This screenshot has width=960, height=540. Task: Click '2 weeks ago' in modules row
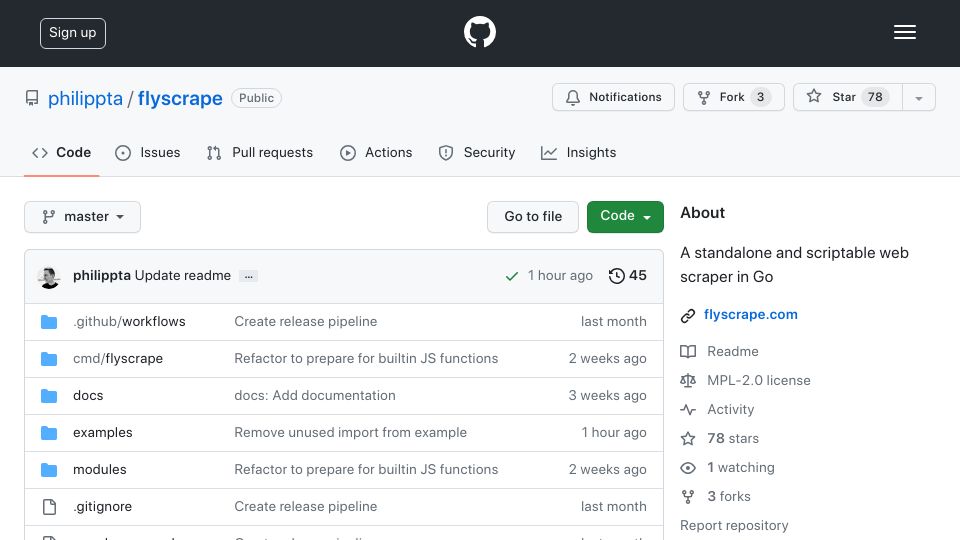(x=607, y=470)
